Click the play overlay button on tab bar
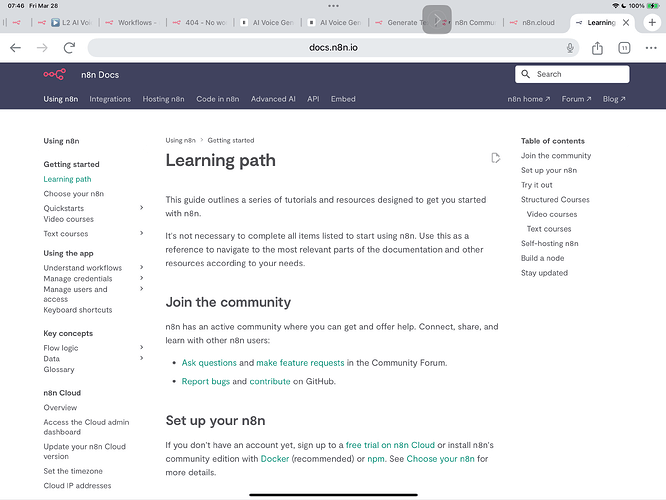The width and height of the screenshot is (666, 500). 437,20
